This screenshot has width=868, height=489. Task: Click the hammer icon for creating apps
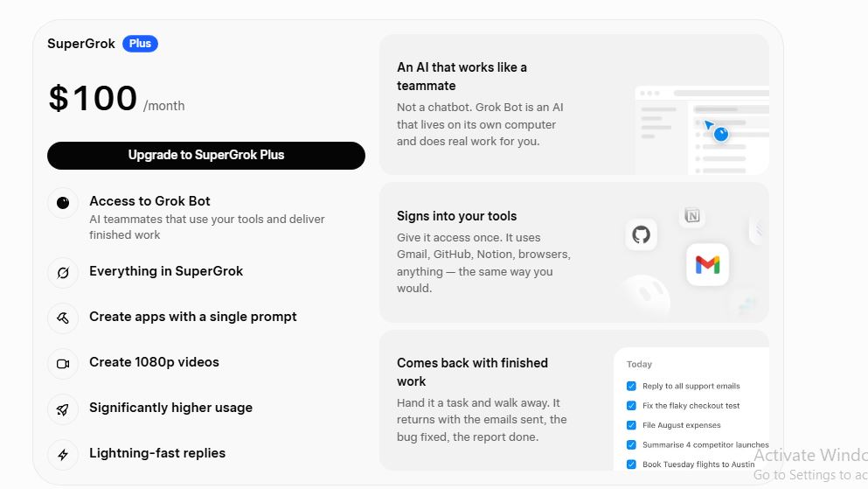[63, 318]
